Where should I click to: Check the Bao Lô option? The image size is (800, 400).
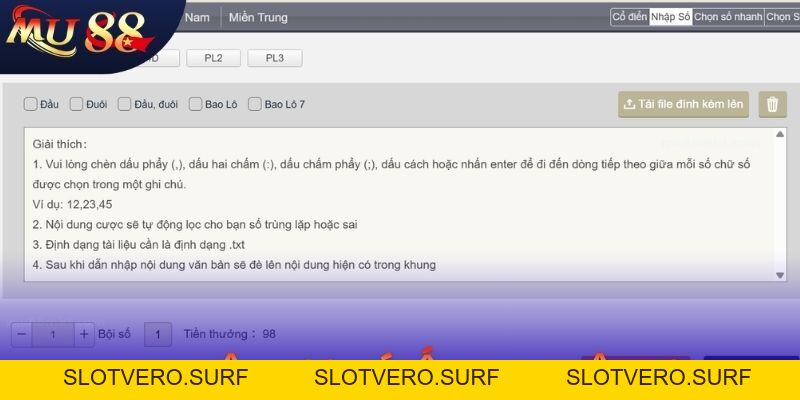coord(195,105)
